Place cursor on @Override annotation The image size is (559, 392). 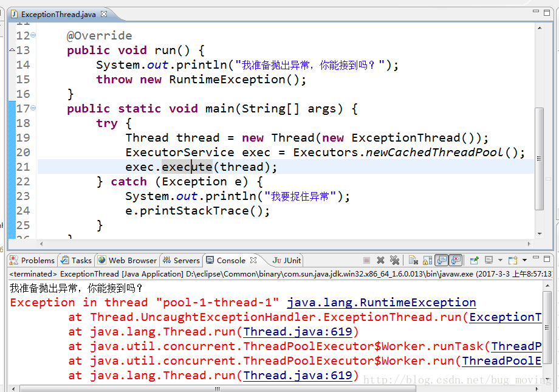99,36
